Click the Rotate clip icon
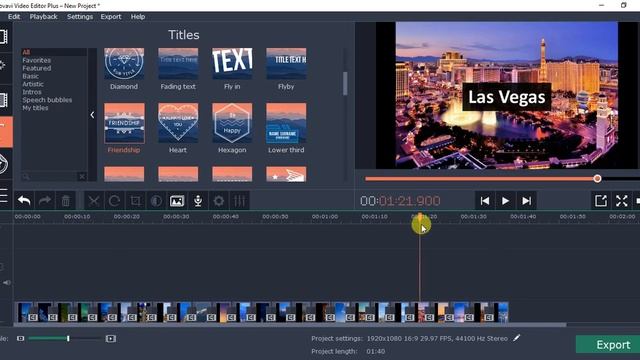The height and width of the screenshot is (360, 640). pos(115,200)
